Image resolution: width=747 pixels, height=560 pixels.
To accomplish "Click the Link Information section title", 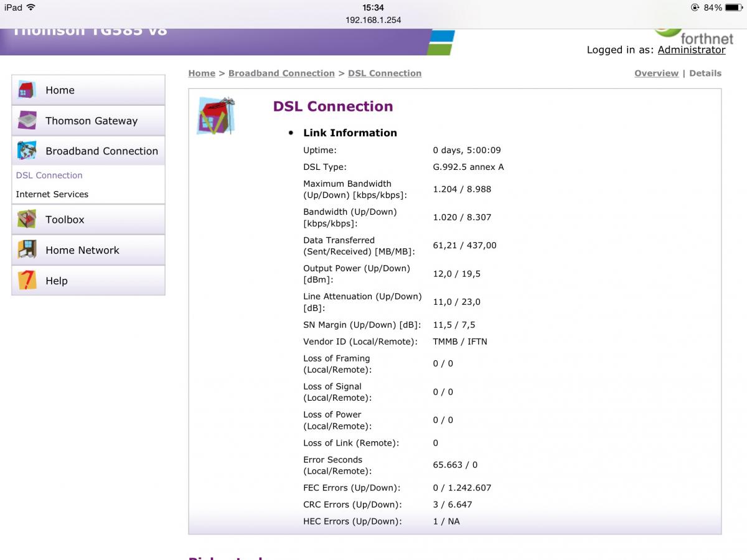I will coord(350,133).
